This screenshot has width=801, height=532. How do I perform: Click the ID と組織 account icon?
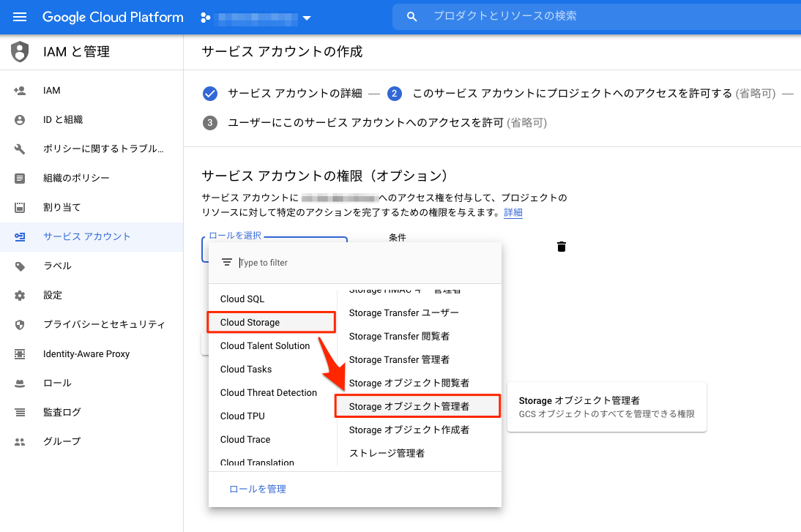[20, 119]
